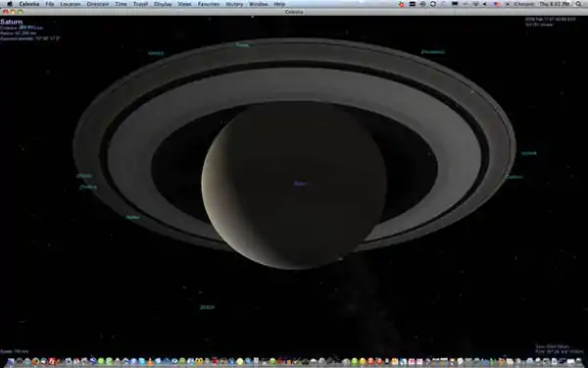The height and width of the screenshot is (368, 588).
Task: Launch Firefox from the Dock
Action: [x=35, y=362]
